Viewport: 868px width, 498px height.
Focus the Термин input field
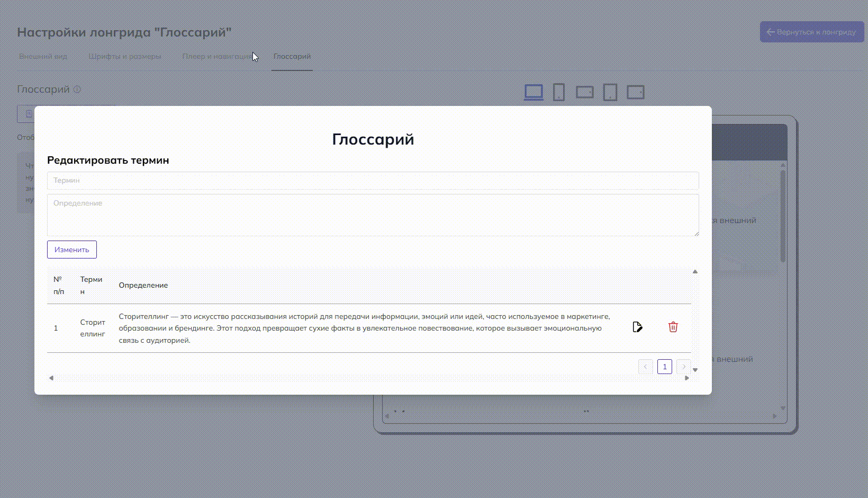[x=373, y=181]
